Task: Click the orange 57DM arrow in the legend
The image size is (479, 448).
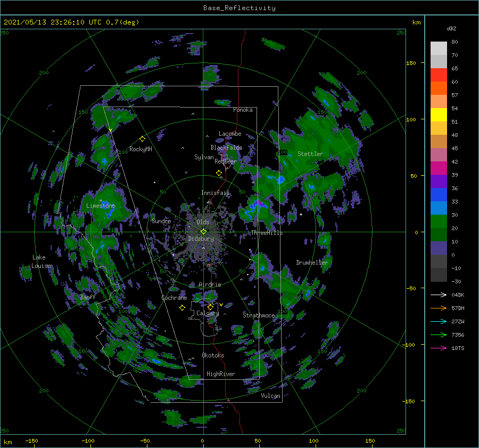Action: 439,308
